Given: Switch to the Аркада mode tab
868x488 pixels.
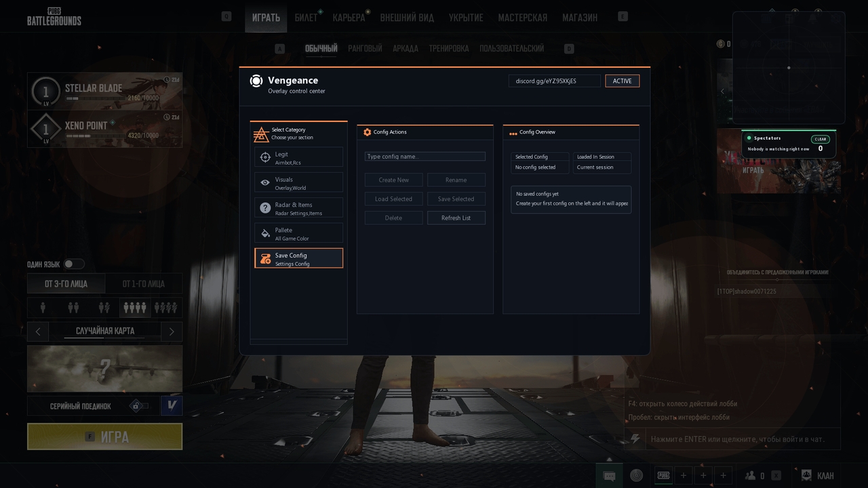Looking at the screenshot, I should pos(405,49).
